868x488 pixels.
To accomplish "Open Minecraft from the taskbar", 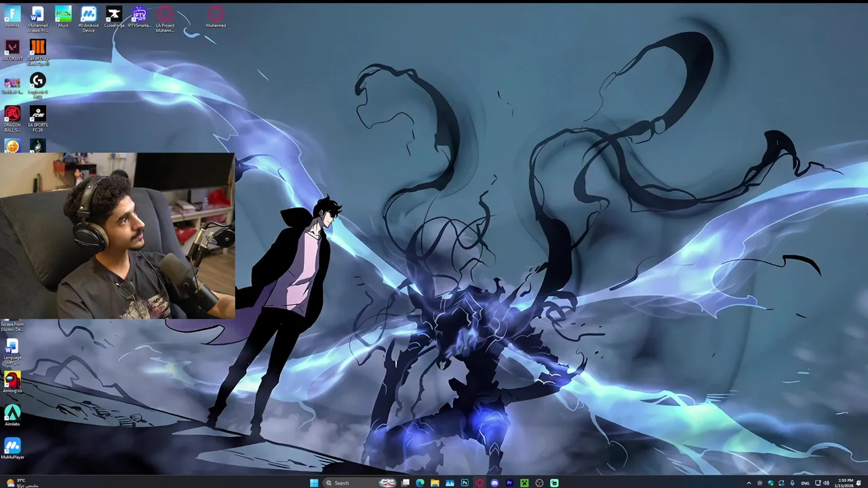I will tap(524, 483).
